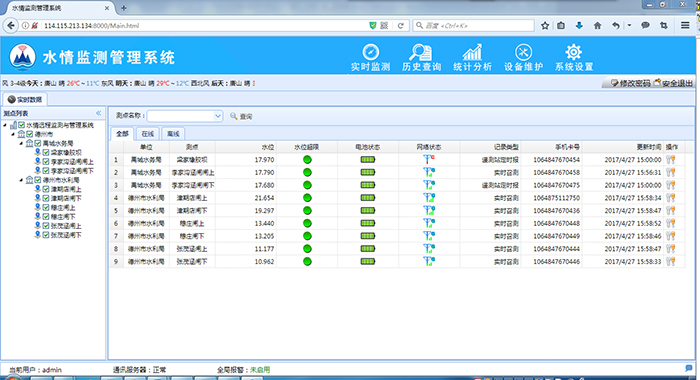Open the 系统设置 system settings module
This screenshot has height=380, width=700.
574,58
